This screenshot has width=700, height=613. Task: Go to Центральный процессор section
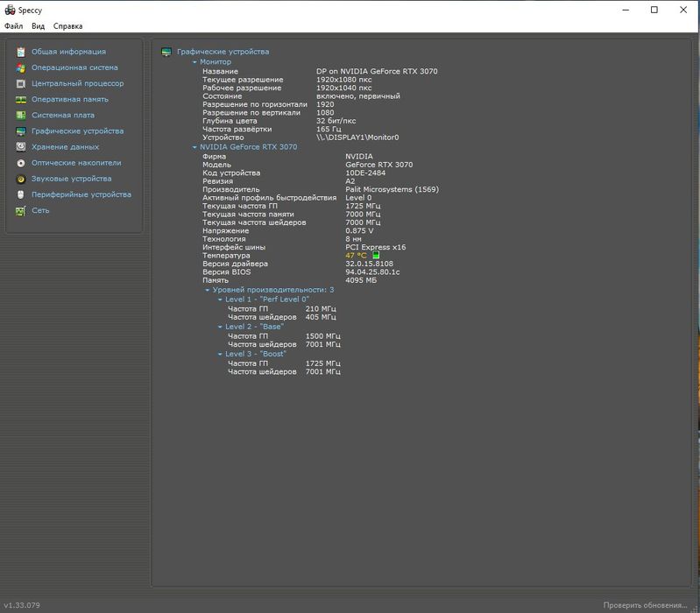[78, 83]
